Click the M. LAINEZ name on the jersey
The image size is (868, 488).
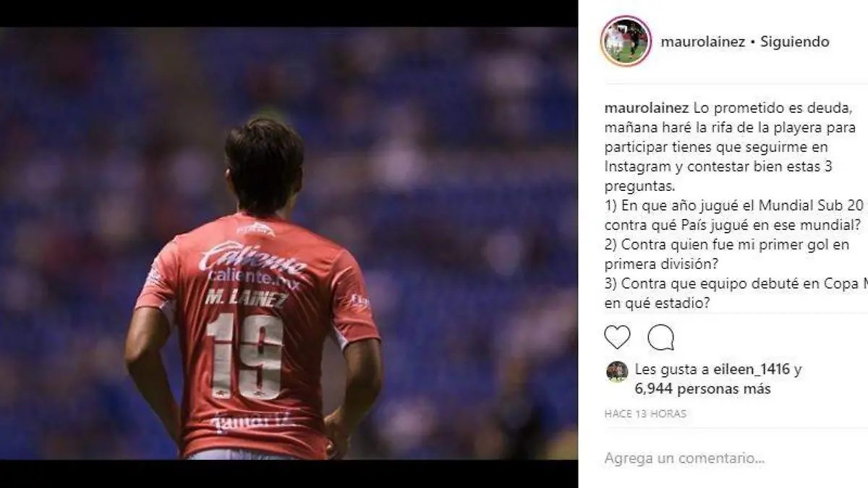[244, 297]
